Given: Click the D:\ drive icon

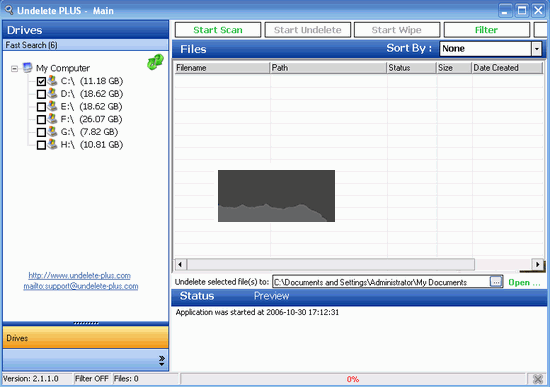Looking at the screenshot, I should [x=53, y=93].
